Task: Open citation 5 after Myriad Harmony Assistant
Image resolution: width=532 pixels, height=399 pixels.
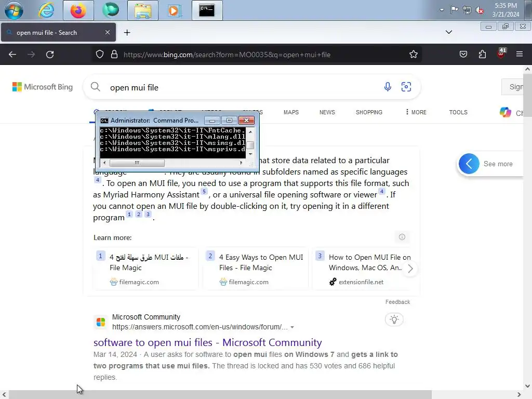Action: pyautogui.click(x=204, y=191)
